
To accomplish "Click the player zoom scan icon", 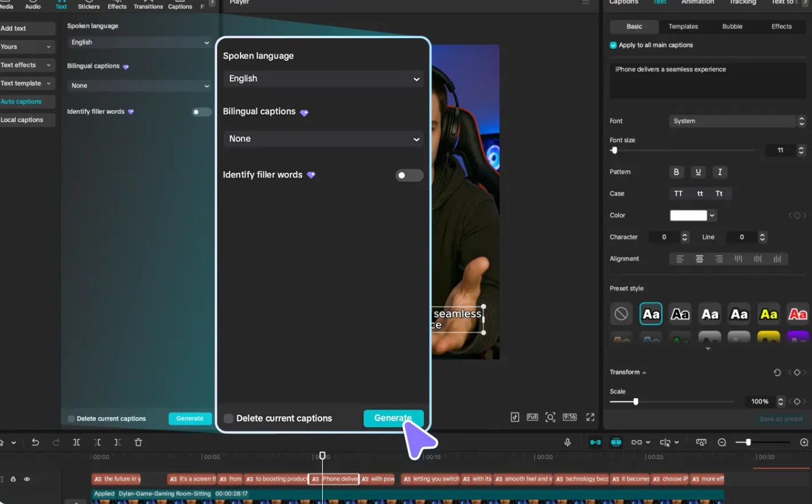I will click(551, 417).
